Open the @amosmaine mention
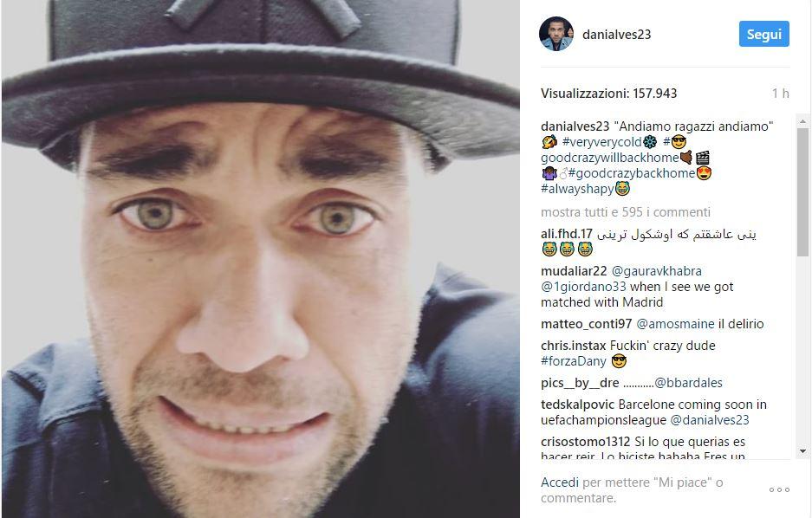Viewport: 812px width, 518px height. tap(675, 324)
